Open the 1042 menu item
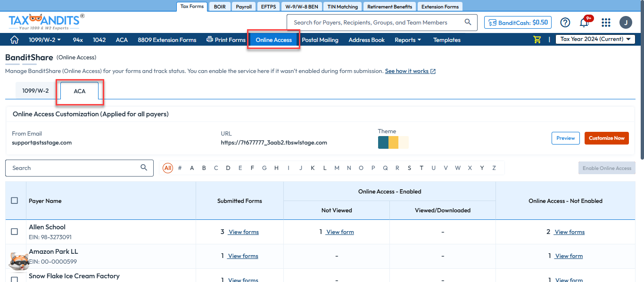The width and height of the screenshot is (644, 282). pyautogui.click(x=99, y=40)
